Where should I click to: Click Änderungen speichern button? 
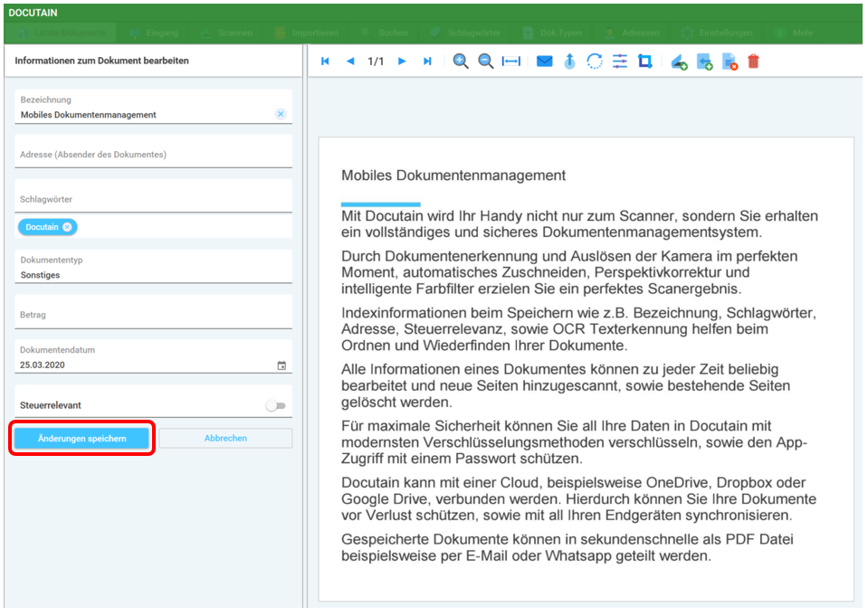[81, 438]
